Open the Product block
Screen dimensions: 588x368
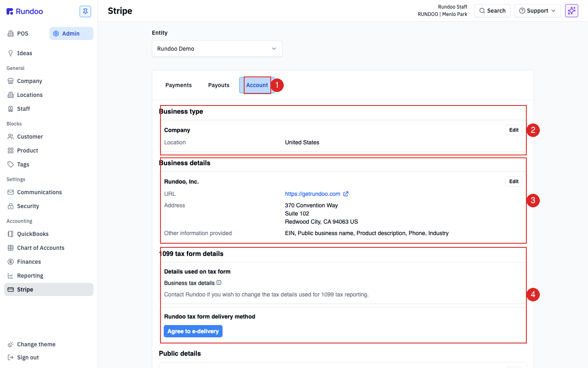pos(49,150)
